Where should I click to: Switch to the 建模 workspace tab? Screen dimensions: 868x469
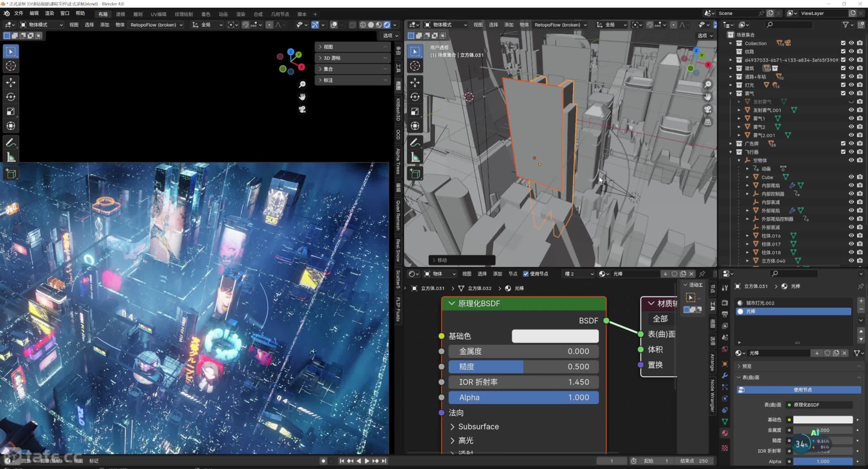coord(120,14)
